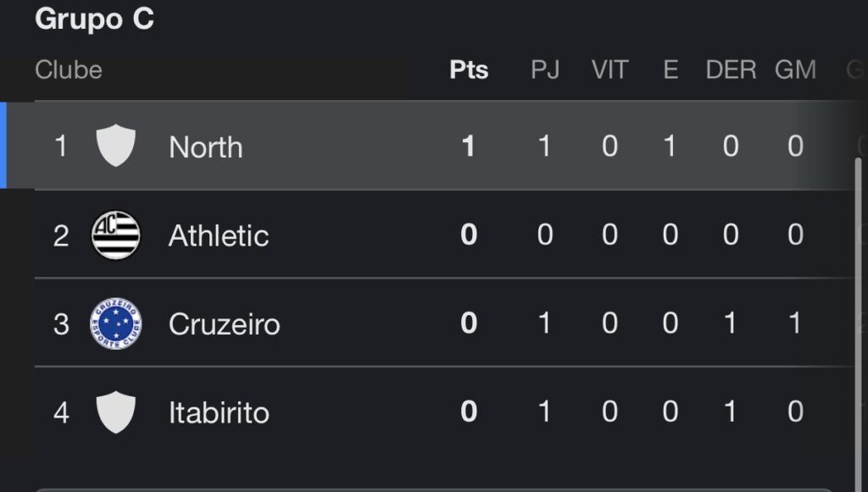Screen dimensions: 868x492
Task: Click the DER column header
Action: pos(731,69)
